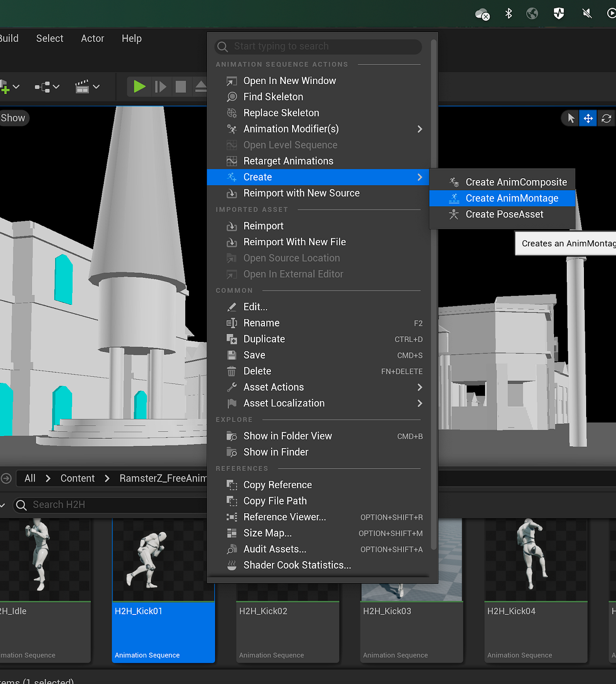
Task: Expand chevron after All breadcrumb
Action: pos(48,478)
